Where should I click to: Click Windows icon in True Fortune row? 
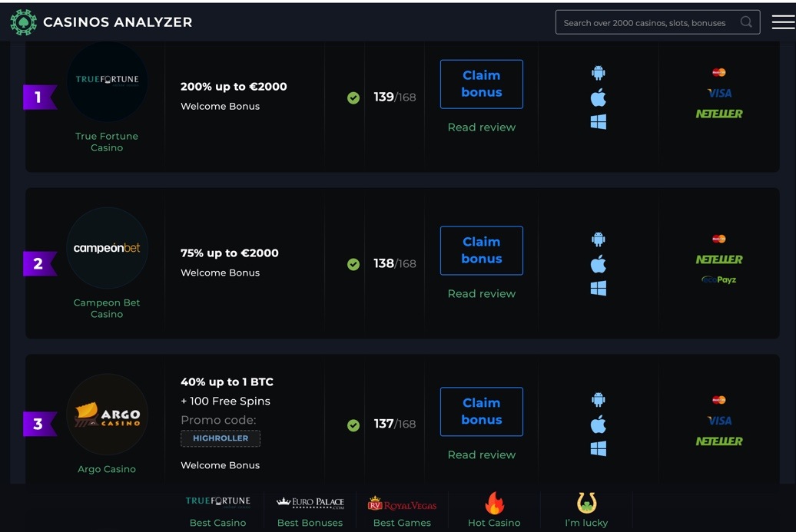coord(599,122)
